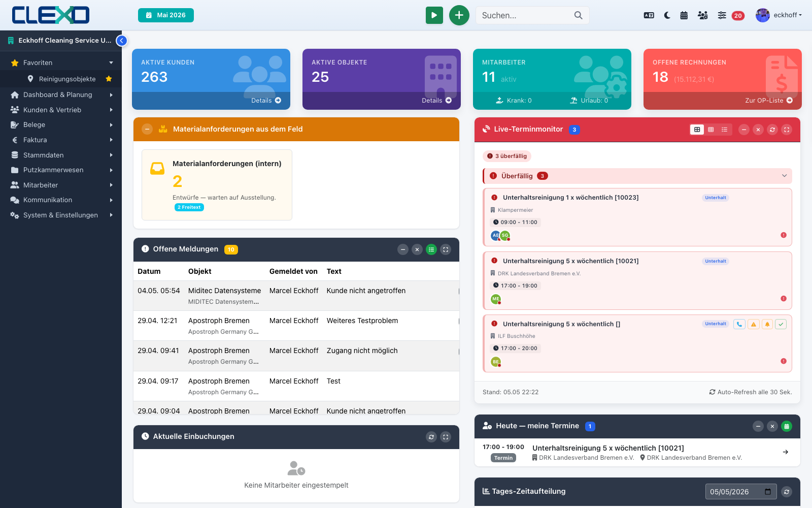
Task: Open Reinigungsobjekte favorite
Action: point(62,79)
